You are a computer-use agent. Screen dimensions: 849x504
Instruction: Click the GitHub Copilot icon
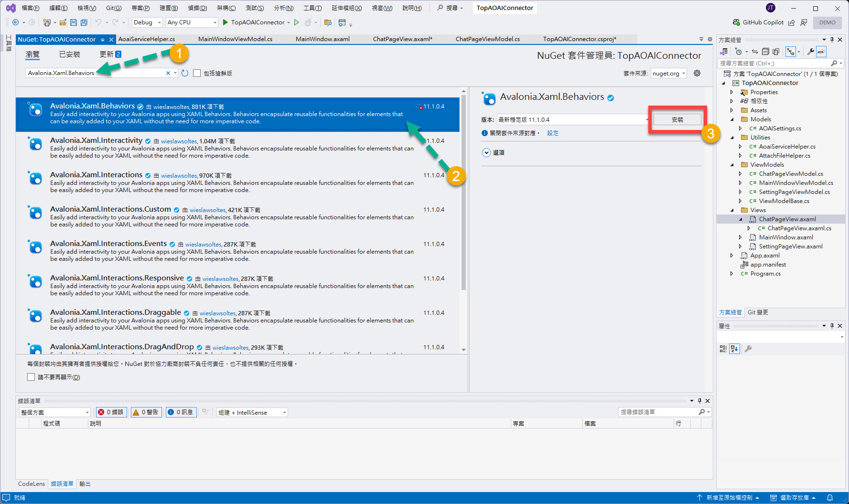pyautogui.click(x=736, y=22)
